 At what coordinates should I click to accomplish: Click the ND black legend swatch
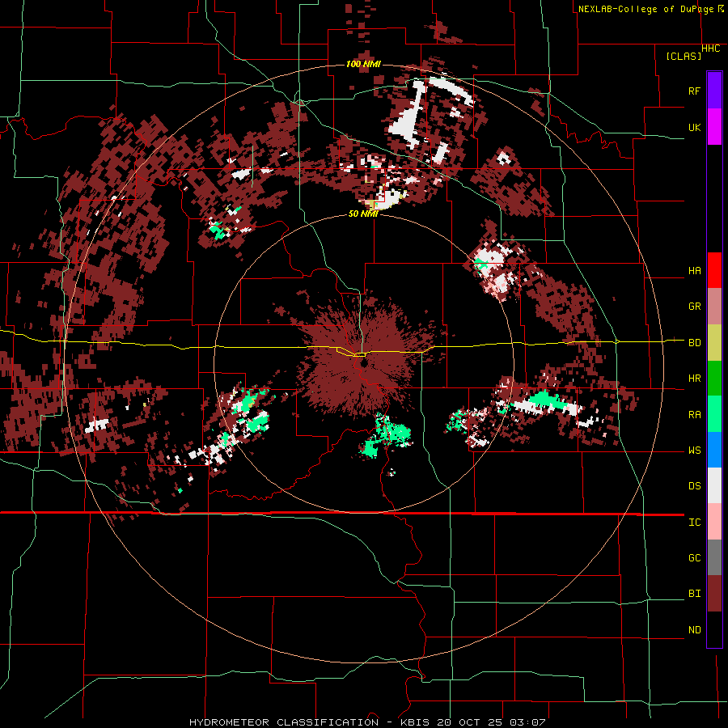(714, 629)
